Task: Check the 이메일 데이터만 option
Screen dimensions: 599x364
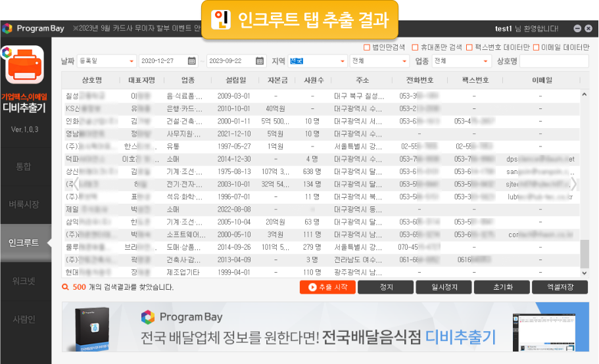Action: click(x=536, y=47)
